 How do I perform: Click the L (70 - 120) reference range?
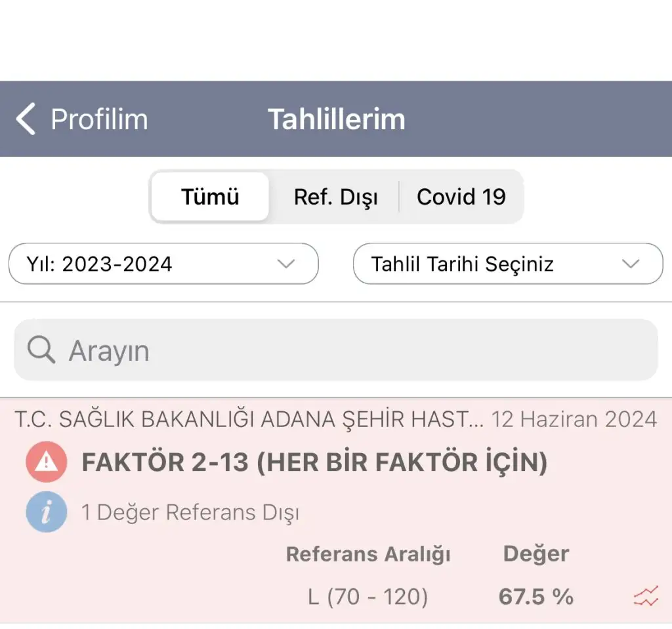tap(367, 597)
